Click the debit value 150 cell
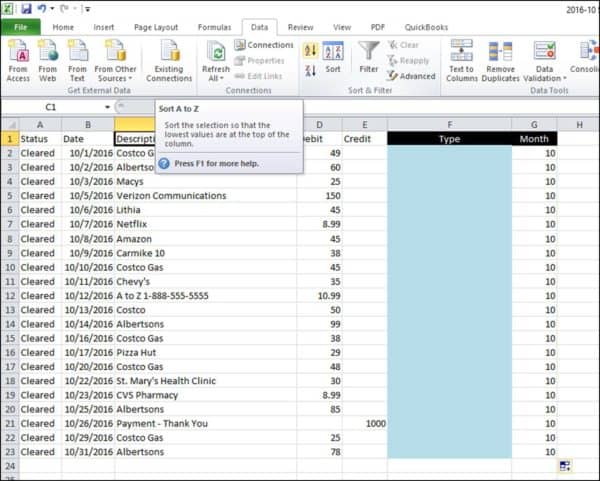The height and width of the screenshot is (481, 600). click(x=319, y=196)
